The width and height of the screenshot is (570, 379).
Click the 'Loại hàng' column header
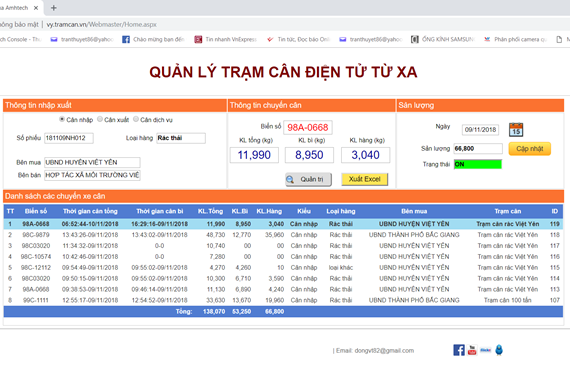click(341, 211)
